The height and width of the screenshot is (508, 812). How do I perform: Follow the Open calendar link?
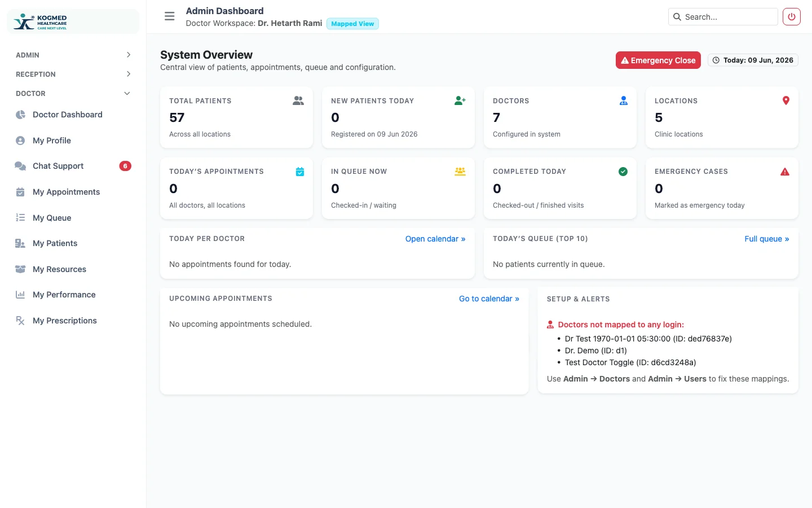tap(435, 239)
